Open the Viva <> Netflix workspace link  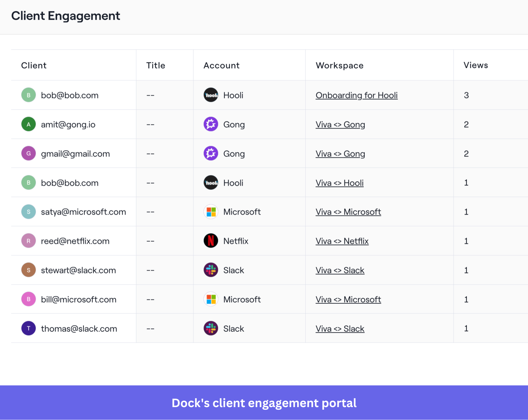point(342,241)
